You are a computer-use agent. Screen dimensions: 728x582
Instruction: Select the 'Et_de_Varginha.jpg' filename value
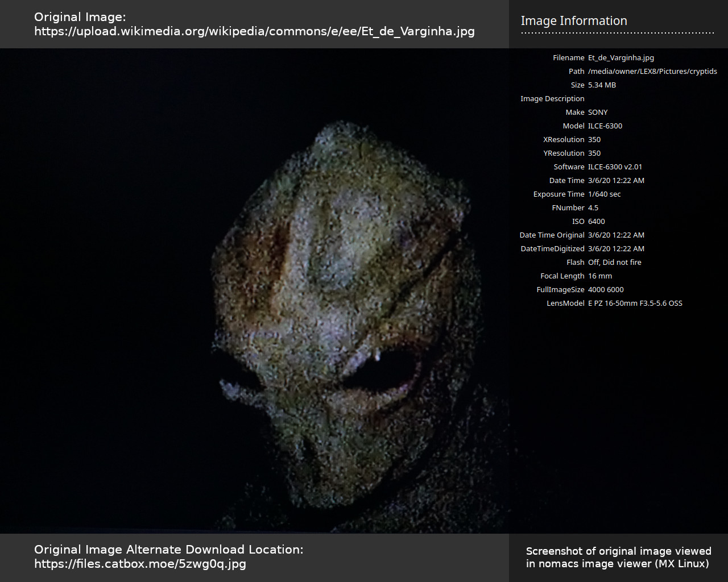click(x=621, y=58)
